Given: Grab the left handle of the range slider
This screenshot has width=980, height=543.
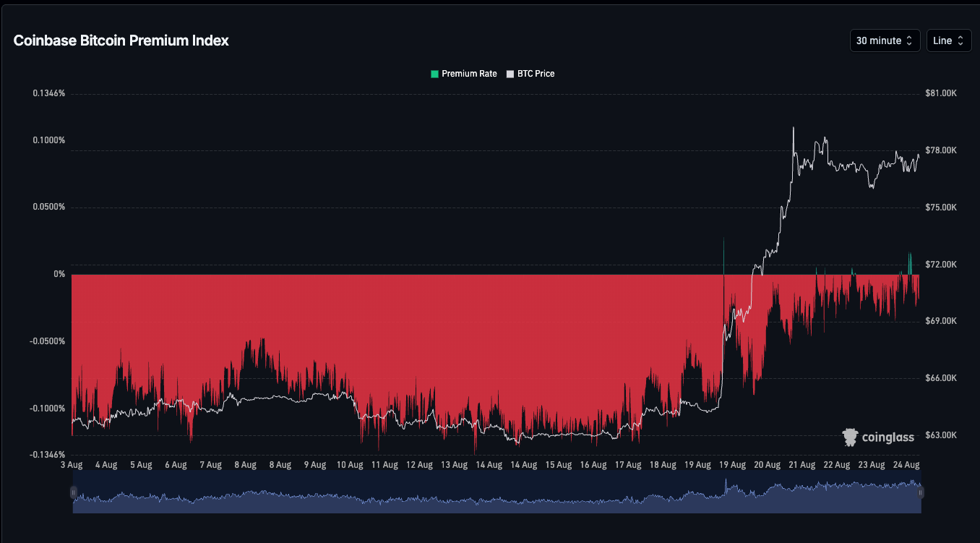Looking at the screenshot, I should (72, 492).
